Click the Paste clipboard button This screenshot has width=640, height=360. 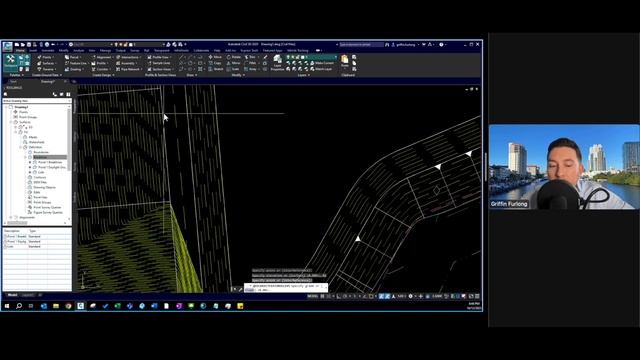point(344,62)
